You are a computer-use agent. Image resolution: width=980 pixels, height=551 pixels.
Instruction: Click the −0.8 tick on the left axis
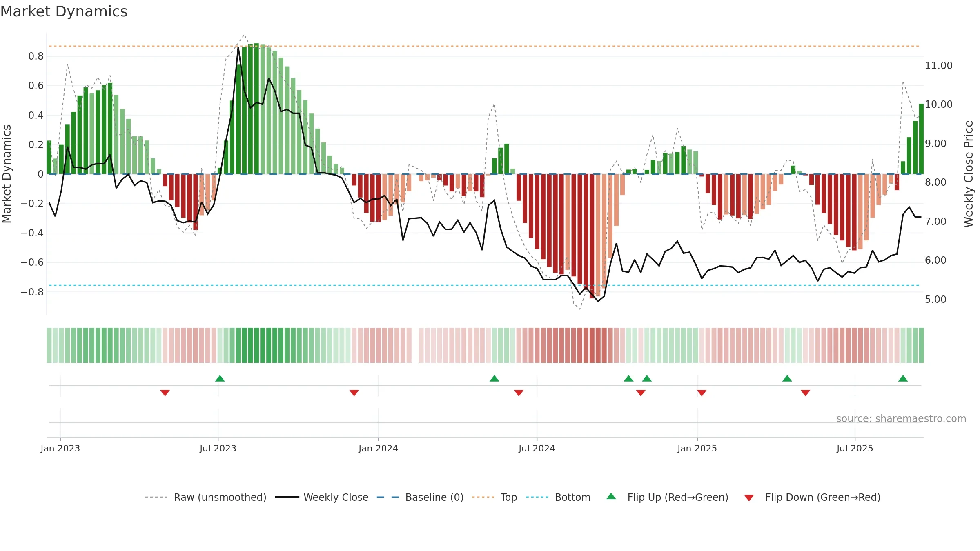[x=32, y=292]
